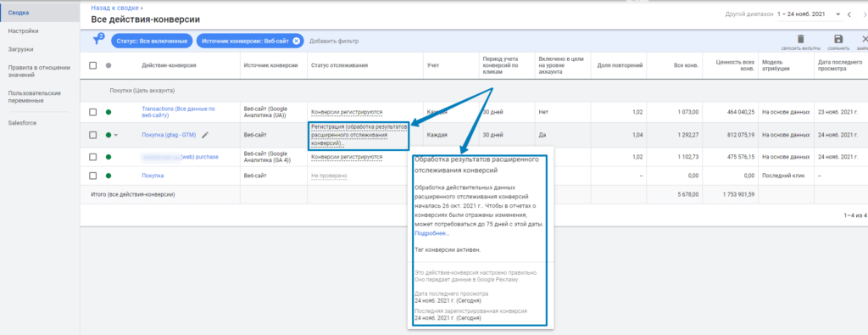
Task: Click green status dot of Transactions row
Action: 108,113
